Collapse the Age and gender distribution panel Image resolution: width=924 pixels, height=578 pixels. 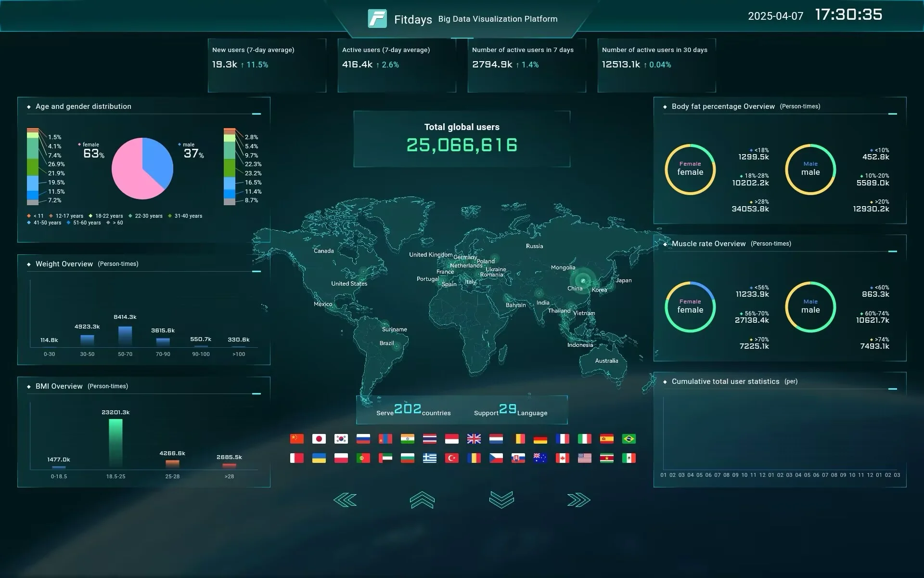tap(257, 114)
